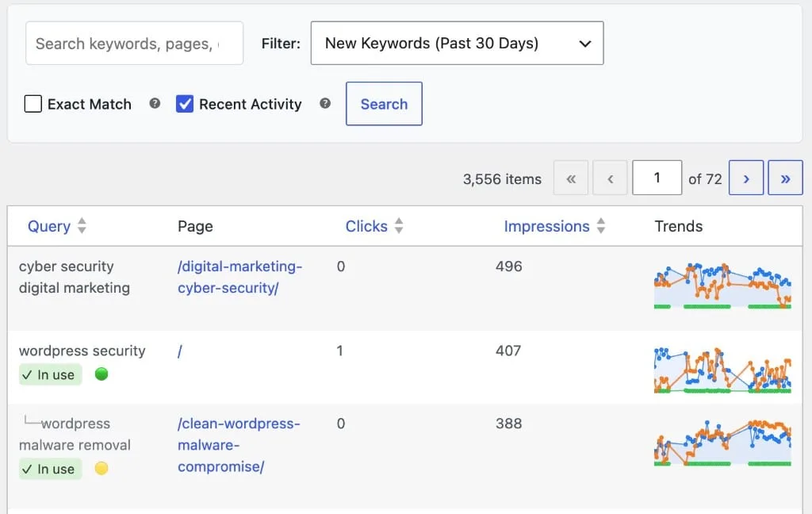This screenshot has width=812, height=514.
Task: Go to the next page
Action: point(745,178)
